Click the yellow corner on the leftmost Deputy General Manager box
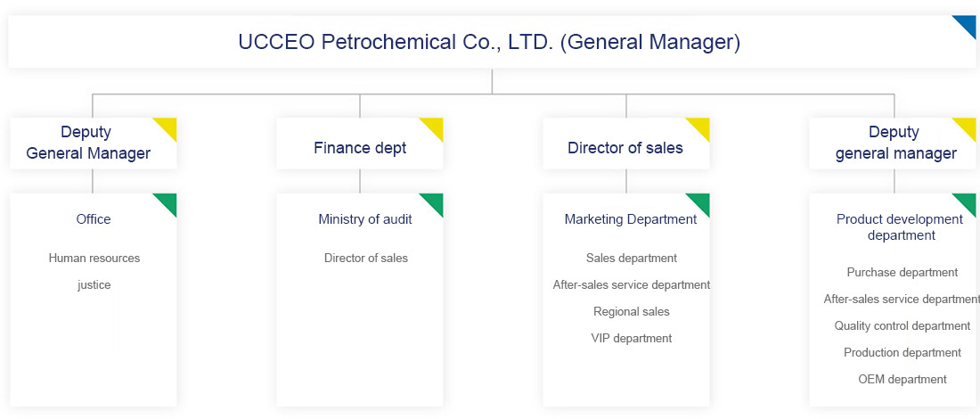This screenshot has height=419, width=980. point(168,126)
